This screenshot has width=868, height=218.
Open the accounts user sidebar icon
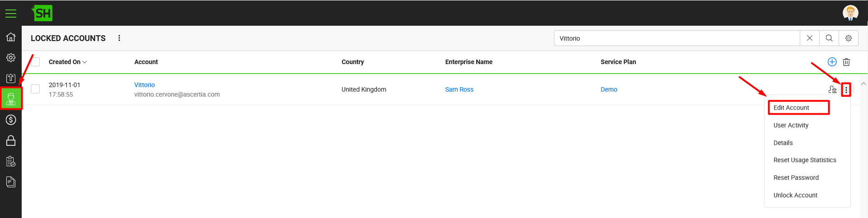pyautogui.click(x=11, y=98)
